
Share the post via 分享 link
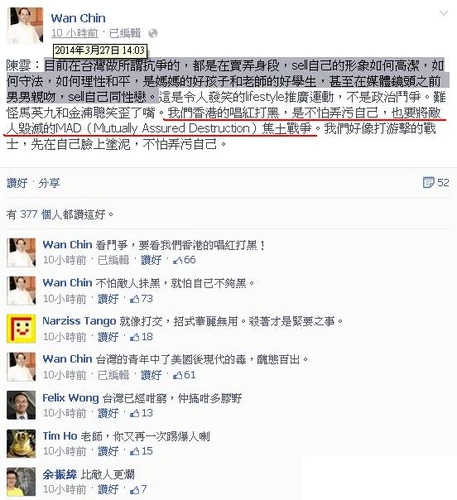click(49, 183)
